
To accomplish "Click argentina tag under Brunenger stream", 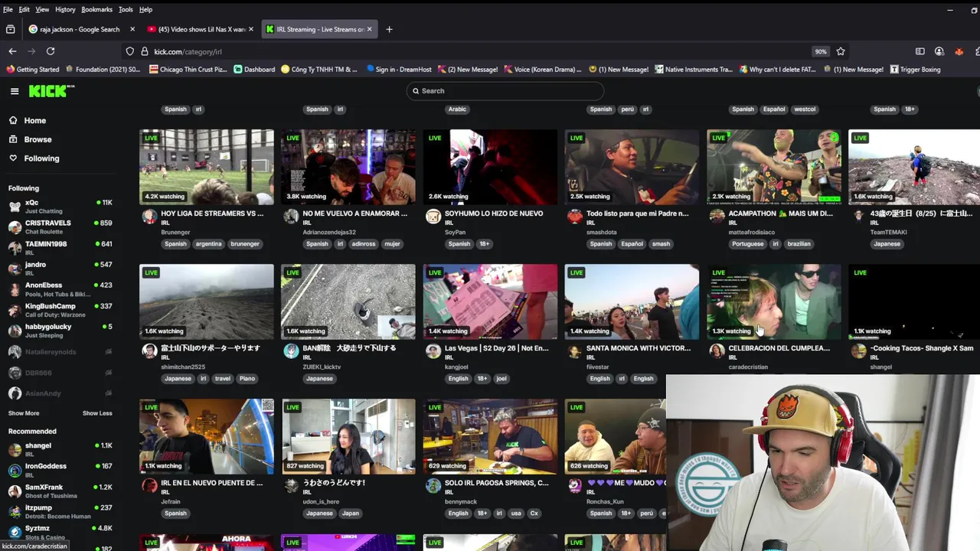I will point(208,244).
